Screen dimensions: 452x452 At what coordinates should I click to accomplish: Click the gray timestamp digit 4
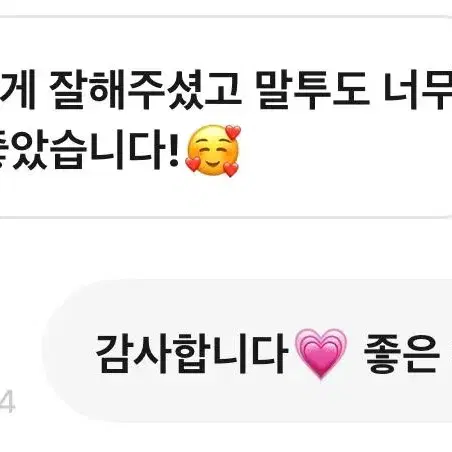7,404
